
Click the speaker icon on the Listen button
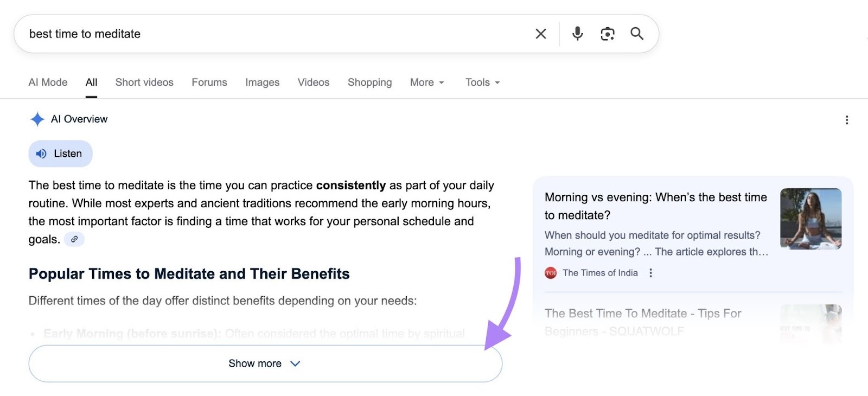pyautogui.click(x=42, y=154)
